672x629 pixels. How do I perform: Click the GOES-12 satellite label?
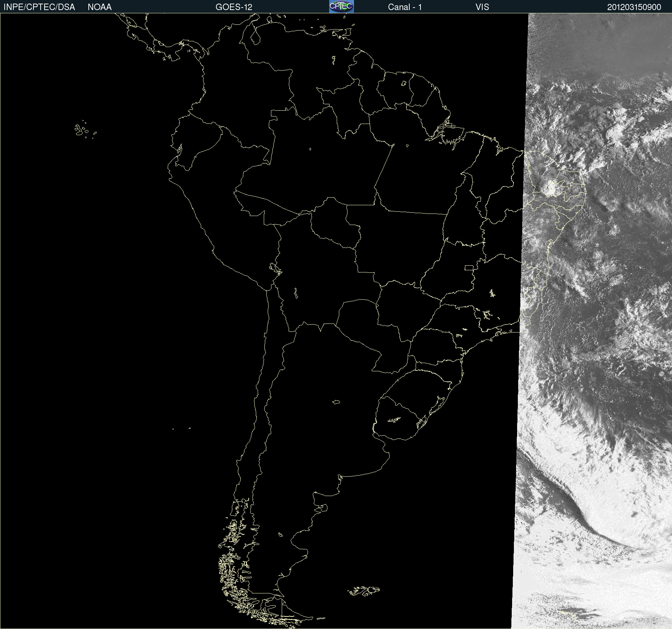(234, 7)
